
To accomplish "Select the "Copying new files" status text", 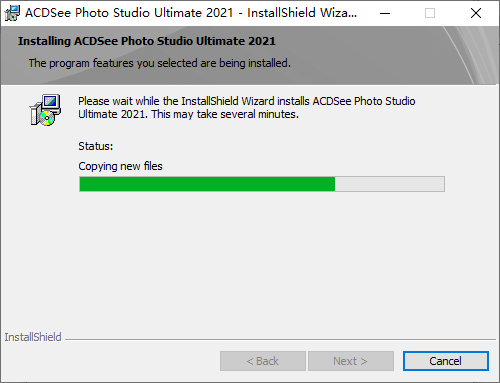I will click(120, 166).
